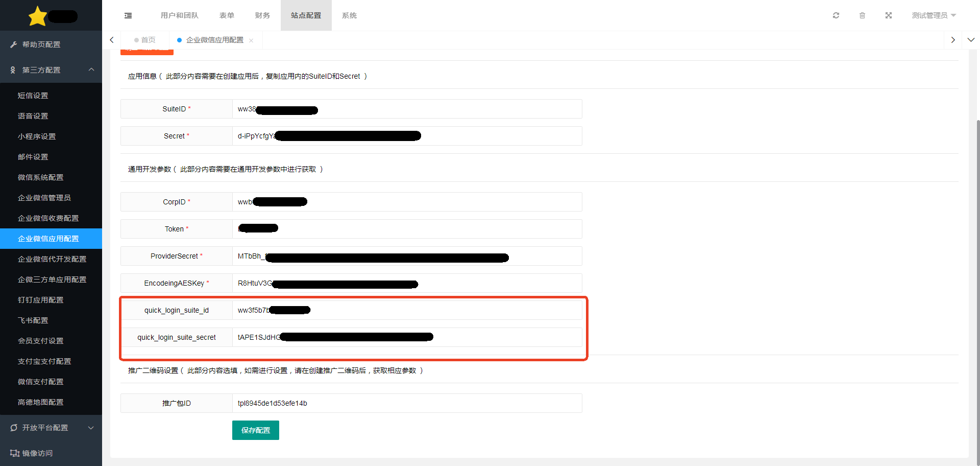Open 钉钉应用配置 in the sidebar
The width and height of the screenshot is (980, 466).
click(41, 300)
